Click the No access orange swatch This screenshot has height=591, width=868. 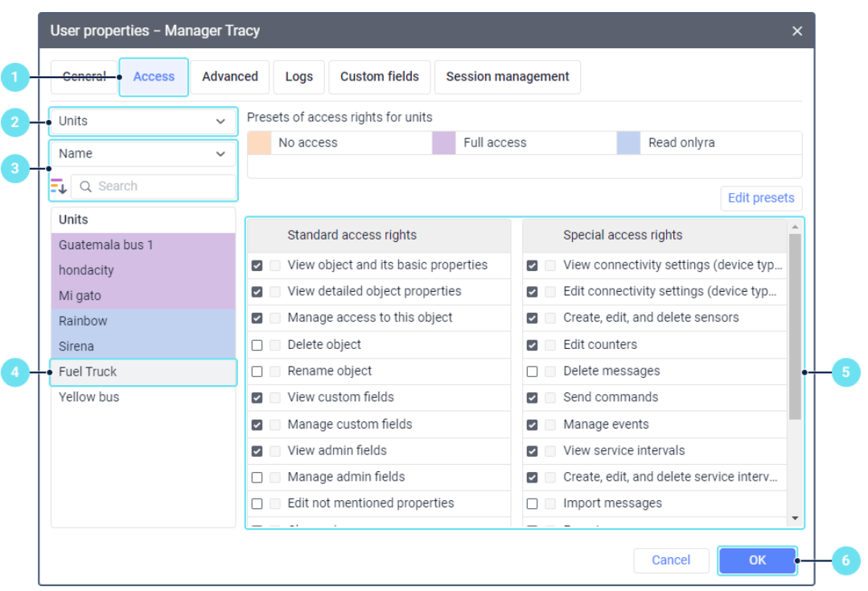[259, 143]
